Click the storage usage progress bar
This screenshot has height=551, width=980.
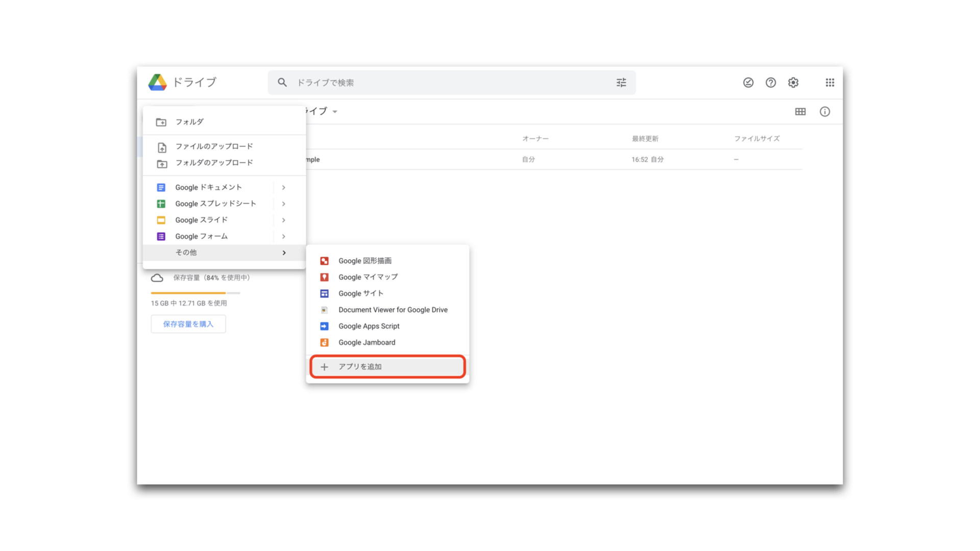click(x=195, y=293)
